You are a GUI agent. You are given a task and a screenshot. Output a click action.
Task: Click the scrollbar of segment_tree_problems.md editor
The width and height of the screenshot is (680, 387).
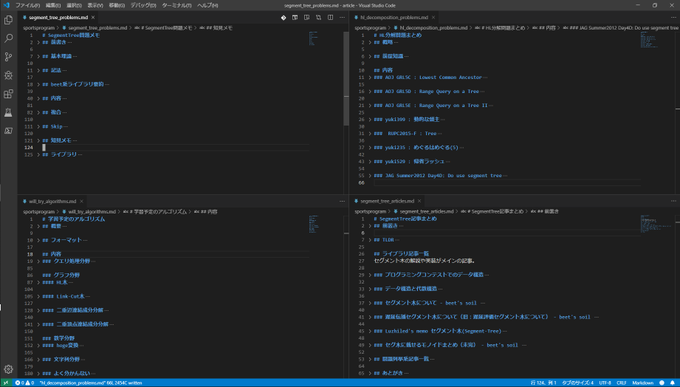point(346,79)
